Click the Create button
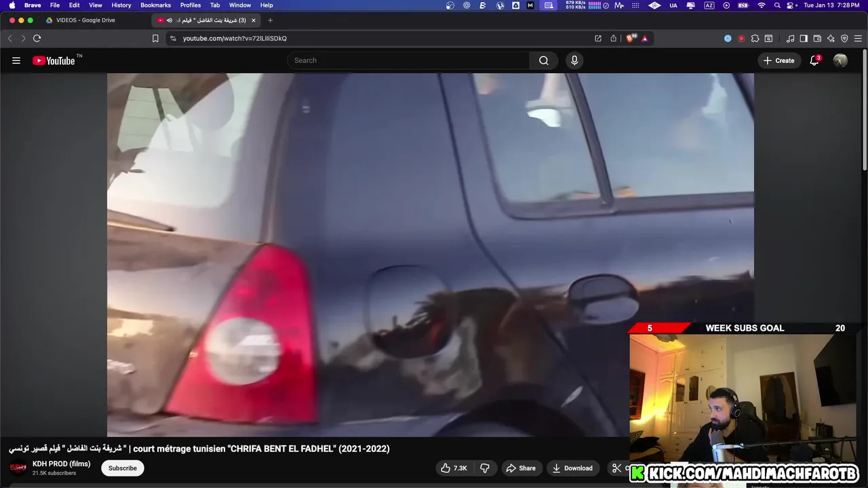The height and width of the screenshot is (488, 868). coord(778,60)
